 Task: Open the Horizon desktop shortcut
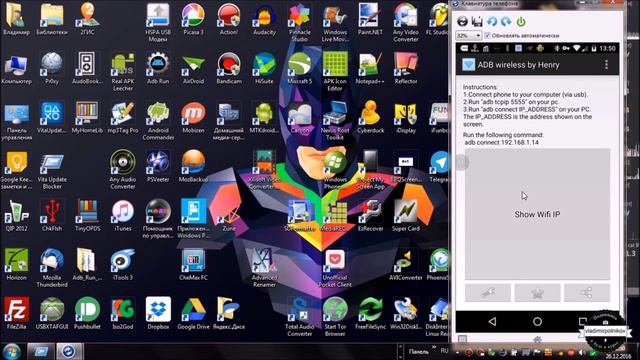coord(16,264)
